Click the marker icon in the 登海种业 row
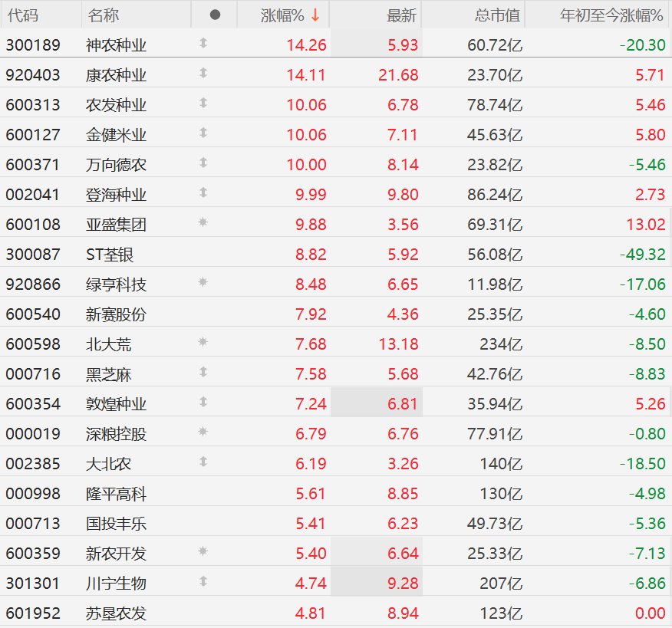 203,192
